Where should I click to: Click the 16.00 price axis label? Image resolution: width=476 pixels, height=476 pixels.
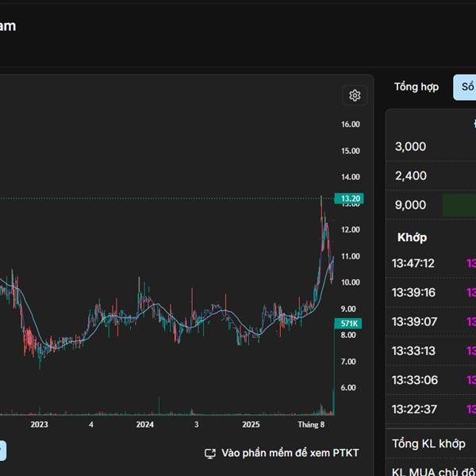(x=351, y=125)
